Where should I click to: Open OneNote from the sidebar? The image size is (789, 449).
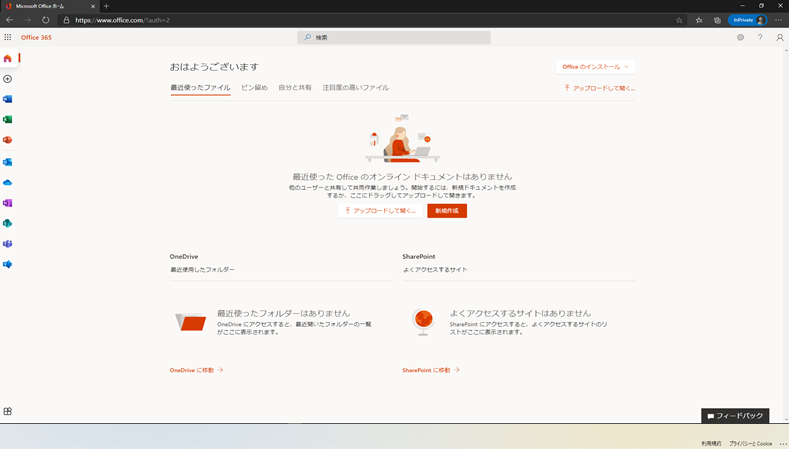click(8, 203)
